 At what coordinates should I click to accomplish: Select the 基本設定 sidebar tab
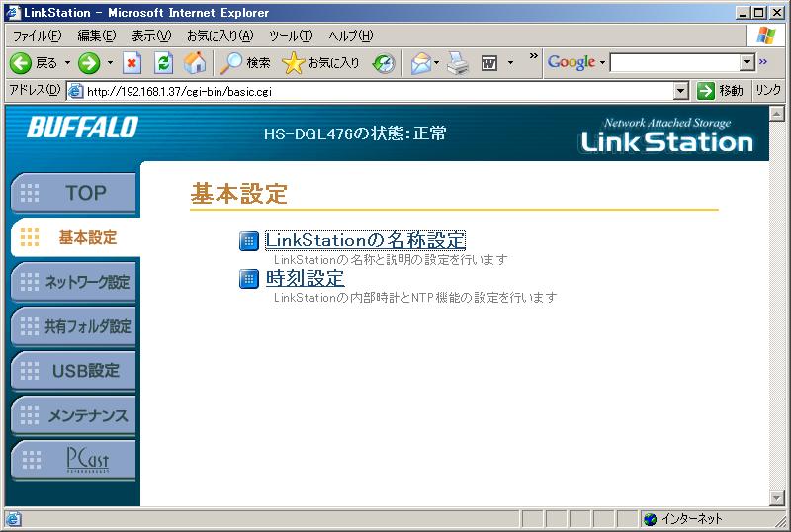tap(76, 237)
